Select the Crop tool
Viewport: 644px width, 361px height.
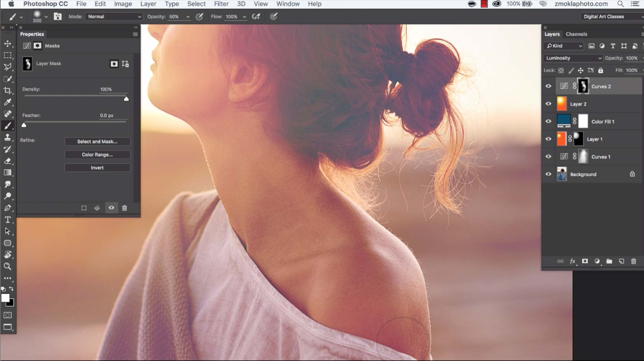[8, 90]
